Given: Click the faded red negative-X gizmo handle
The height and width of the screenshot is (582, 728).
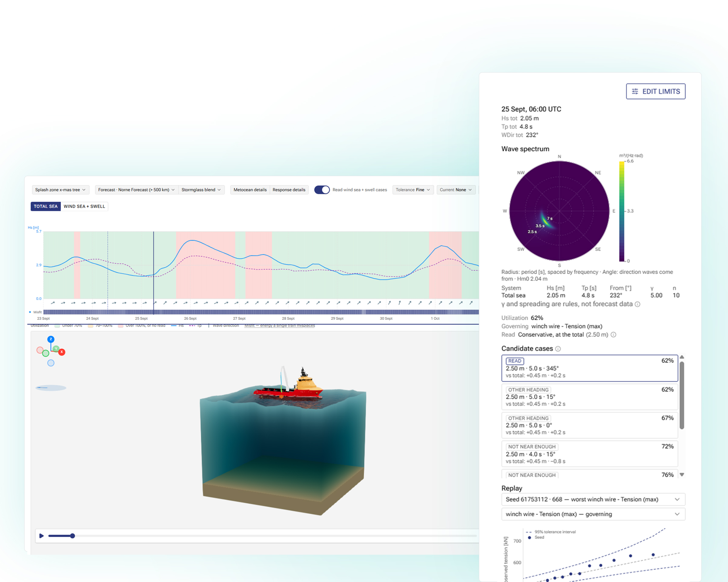Looking at the screenshot, I should pos(40,350).
